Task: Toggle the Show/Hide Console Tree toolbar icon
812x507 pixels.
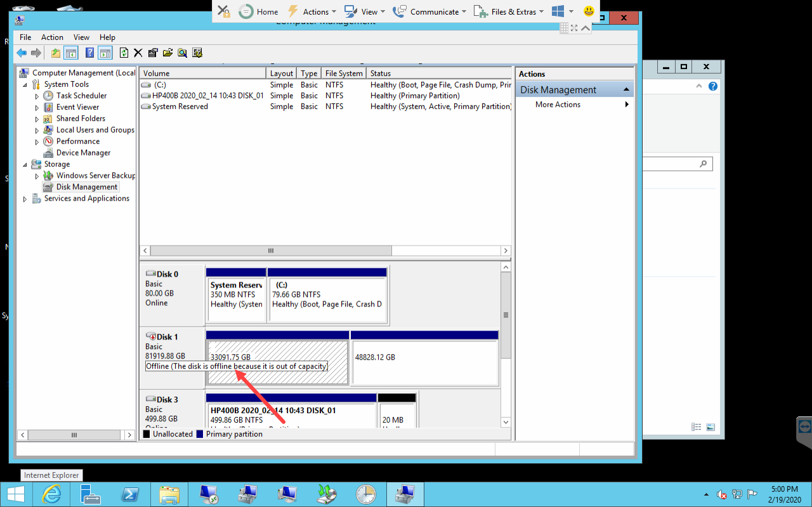Action: pos(70,53)
